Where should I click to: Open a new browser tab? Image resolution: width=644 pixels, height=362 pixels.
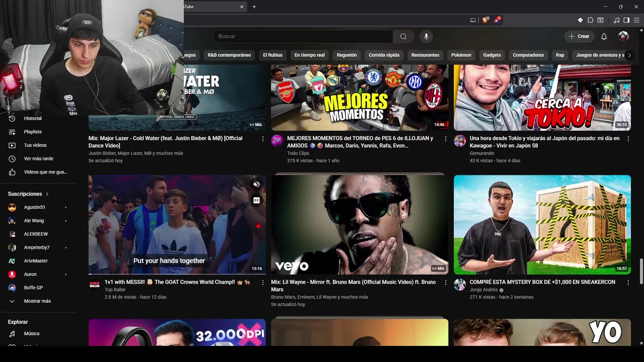[254, 7]
